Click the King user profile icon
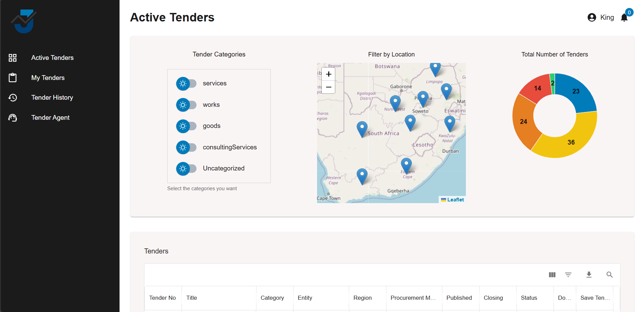The image size is (644, 312). click(x=592, y=17)
